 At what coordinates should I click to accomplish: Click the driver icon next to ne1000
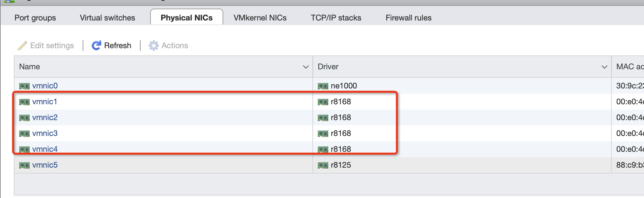[x=323, y=86]
